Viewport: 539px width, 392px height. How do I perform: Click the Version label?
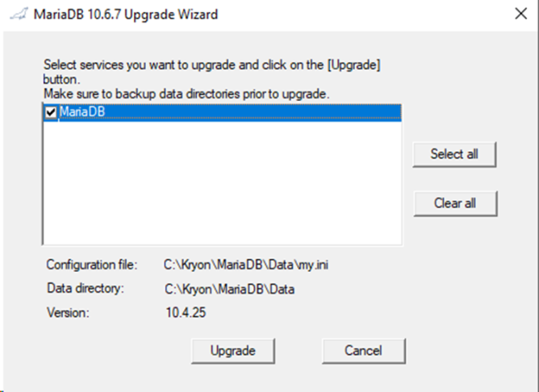tap(68, 313)
